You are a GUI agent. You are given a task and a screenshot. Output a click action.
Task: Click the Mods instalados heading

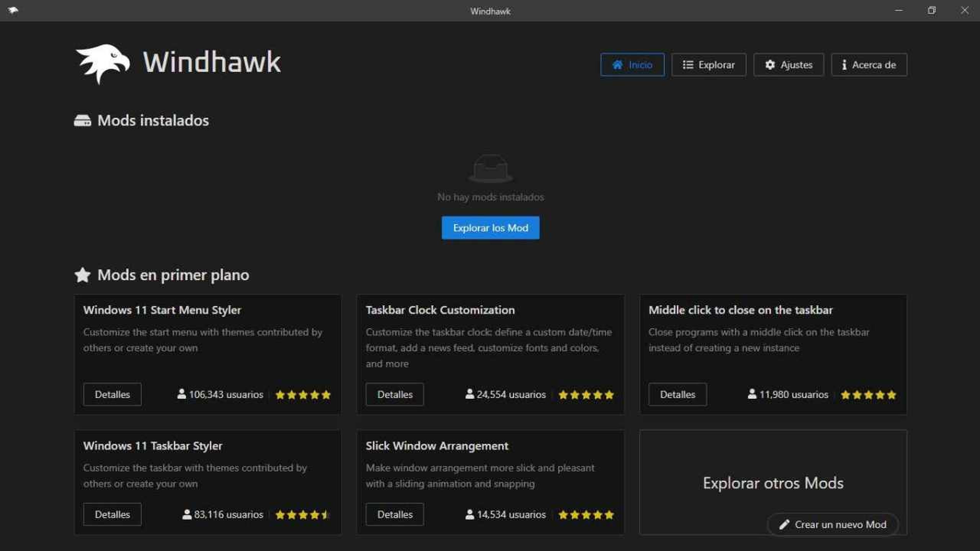153,121
